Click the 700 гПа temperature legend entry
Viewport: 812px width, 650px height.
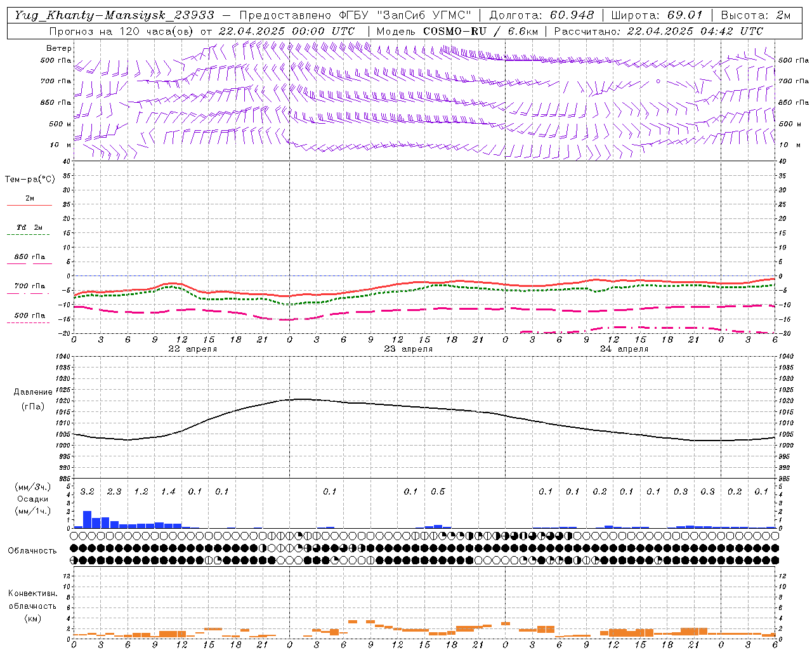[x=29, y=286]
